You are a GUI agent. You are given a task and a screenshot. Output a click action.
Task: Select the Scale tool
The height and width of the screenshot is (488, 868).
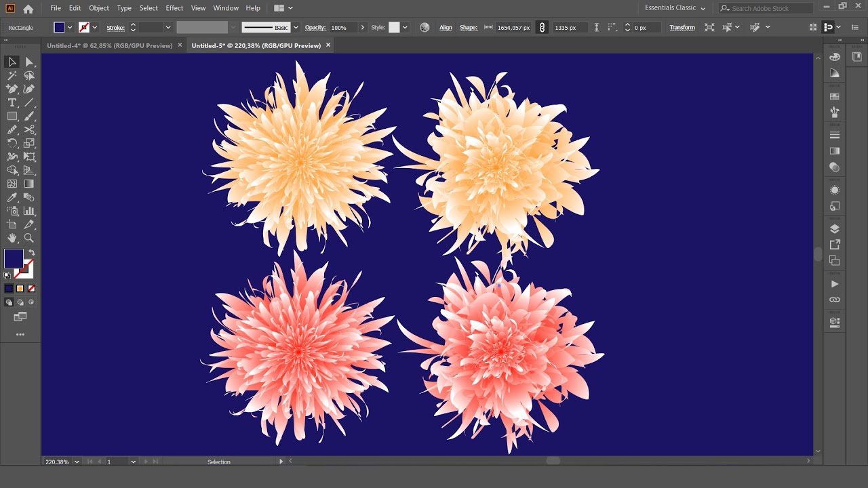[x=29, y=143]
